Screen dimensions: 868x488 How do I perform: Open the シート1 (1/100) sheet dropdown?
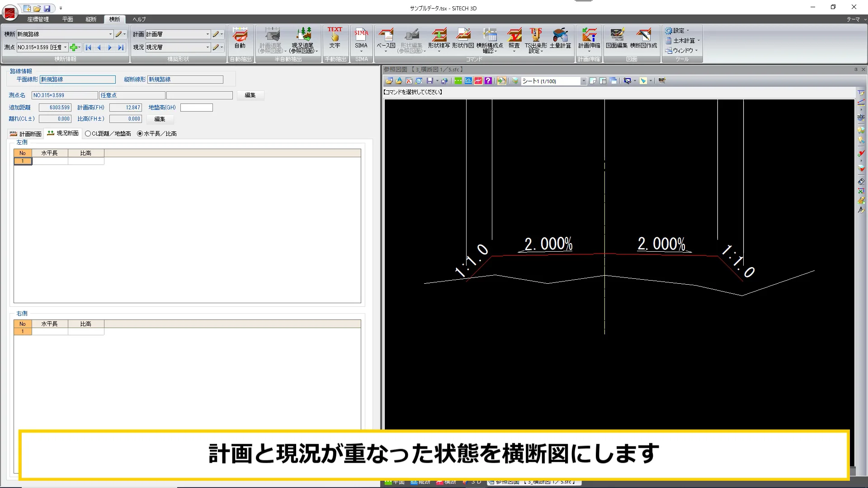583,81
